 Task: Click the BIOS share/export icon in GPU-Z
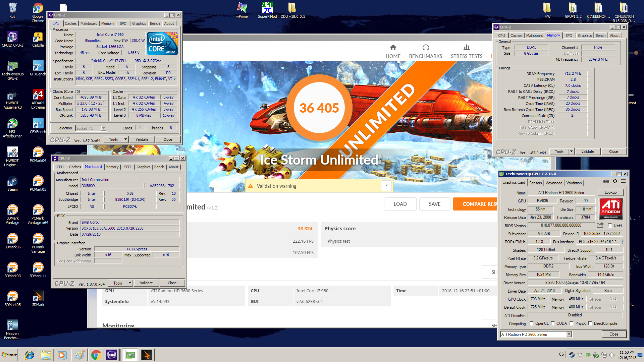(x=600, y=225)
